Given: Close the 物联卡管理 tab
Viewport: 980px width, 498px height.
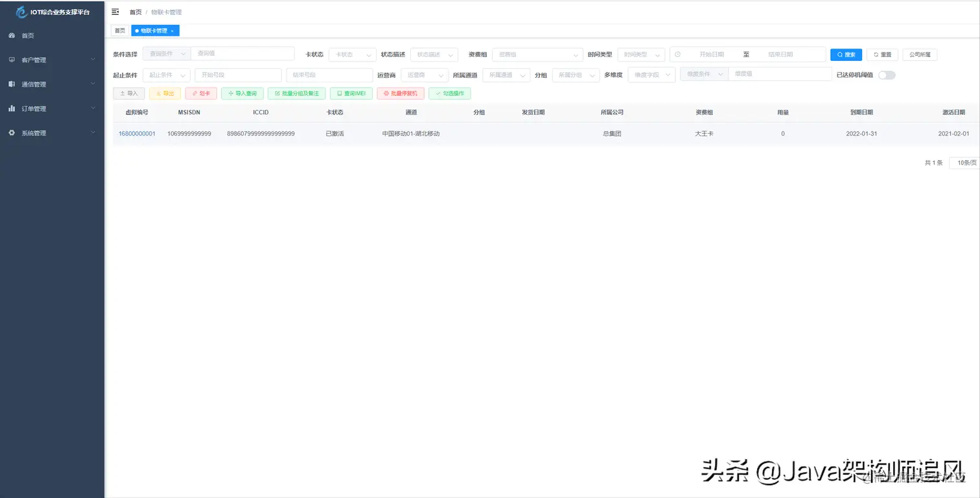Looking at the screenshot, I should coord(174,30).
